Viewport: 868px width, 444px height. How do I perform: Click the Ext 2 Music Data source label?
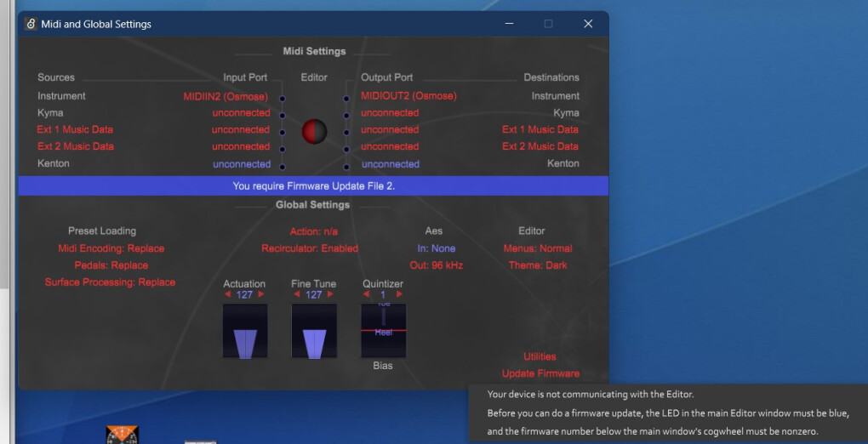(75, 146)
